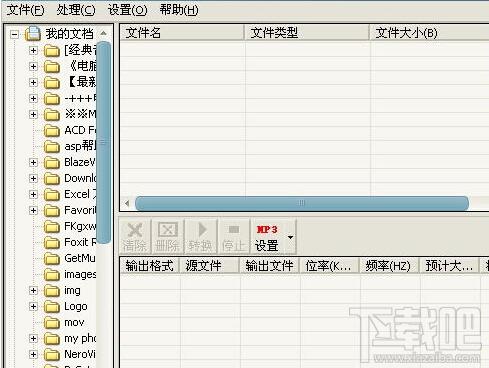Select the Blaze folder icon

[52, 163]
